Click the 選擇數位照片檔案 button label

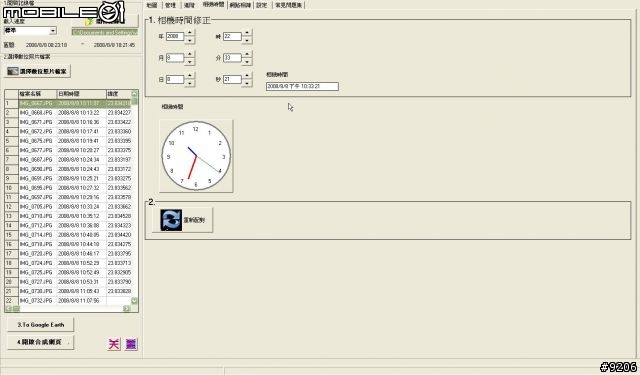point(43,71)
